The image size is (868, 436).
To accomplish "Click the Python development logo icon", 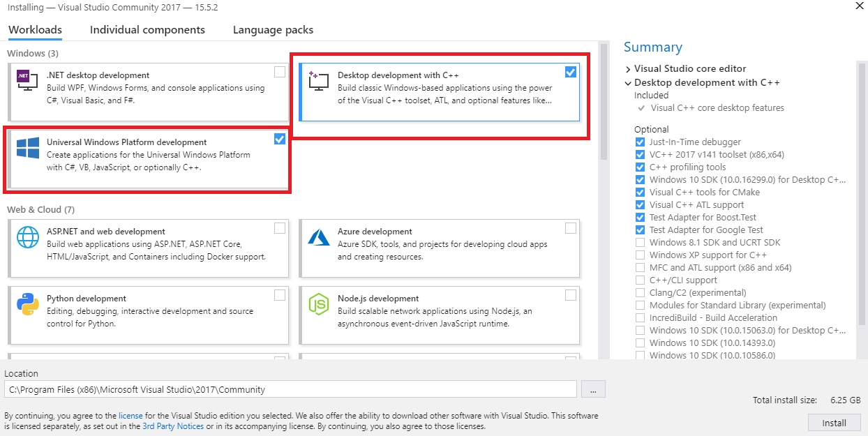I will 28,304.
